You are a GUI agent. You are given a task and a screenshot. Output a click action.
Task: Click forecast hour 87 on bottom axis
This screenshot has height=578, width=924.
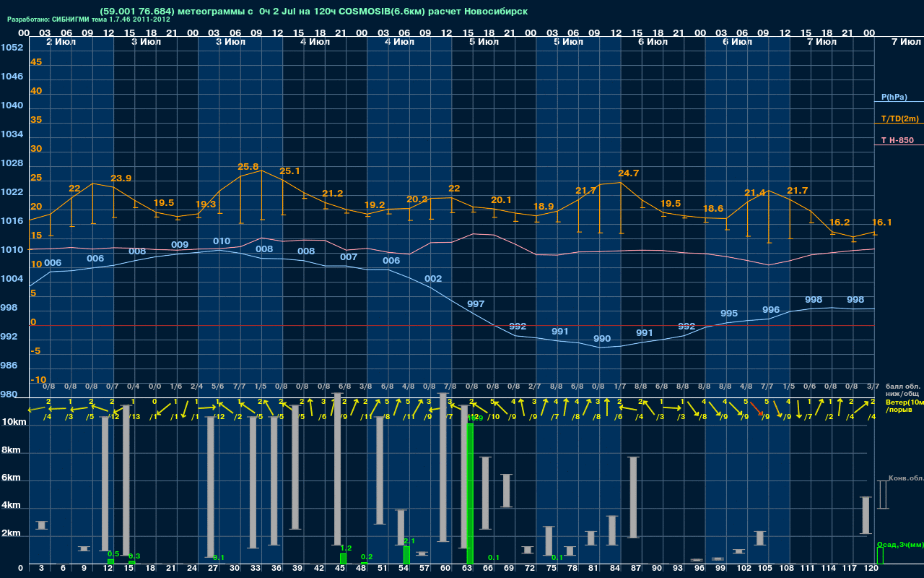click(x=635, y=569)
